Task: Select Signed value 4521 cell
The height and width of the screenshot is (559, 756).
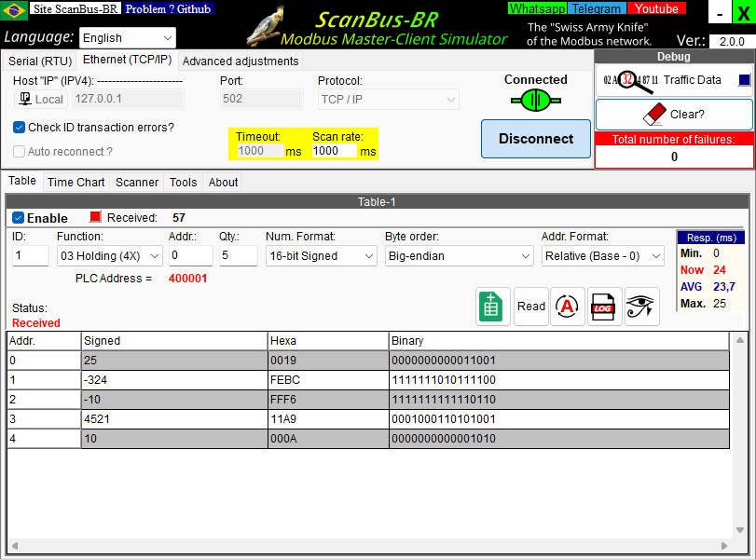Action: point(174,419)
